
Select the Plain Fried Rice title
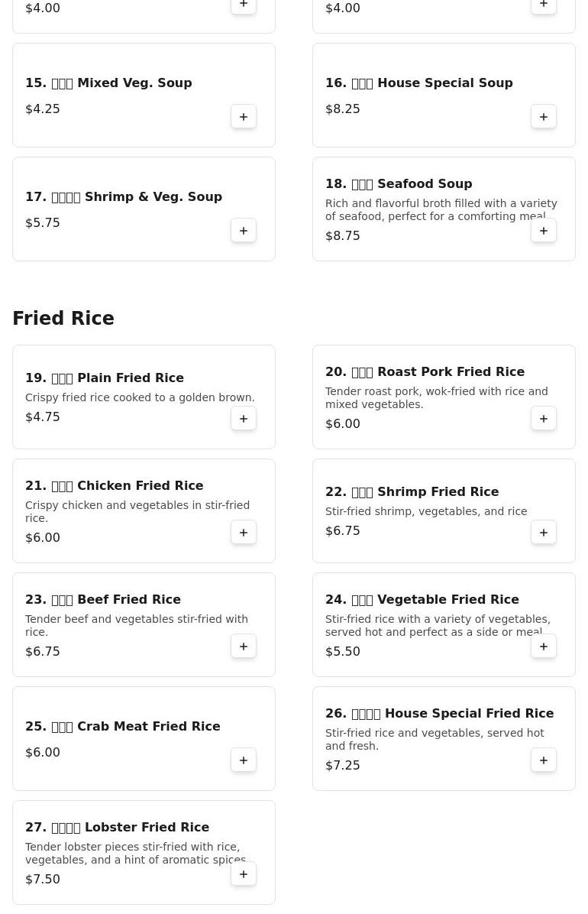105,378
